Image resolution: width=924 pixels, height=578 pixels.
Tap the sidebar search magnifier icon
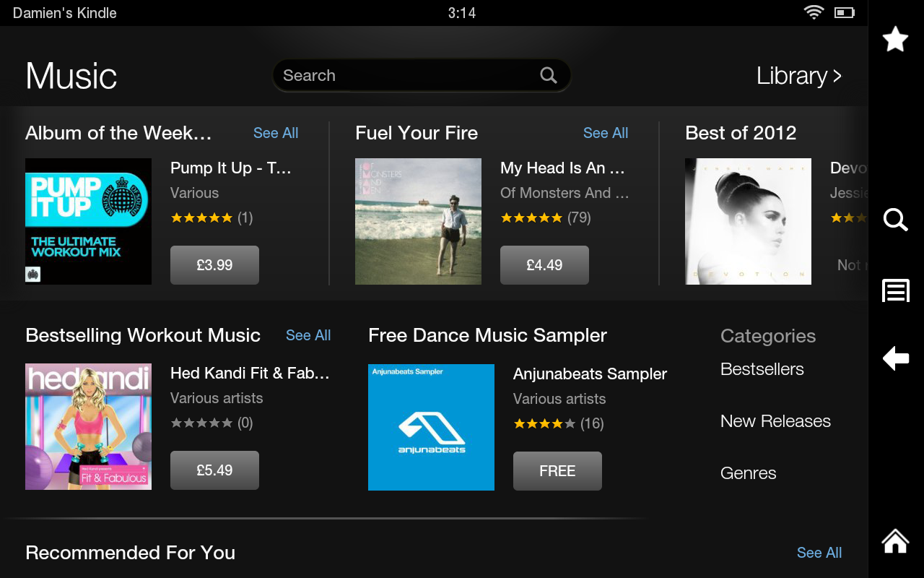(x=895, y=219)
